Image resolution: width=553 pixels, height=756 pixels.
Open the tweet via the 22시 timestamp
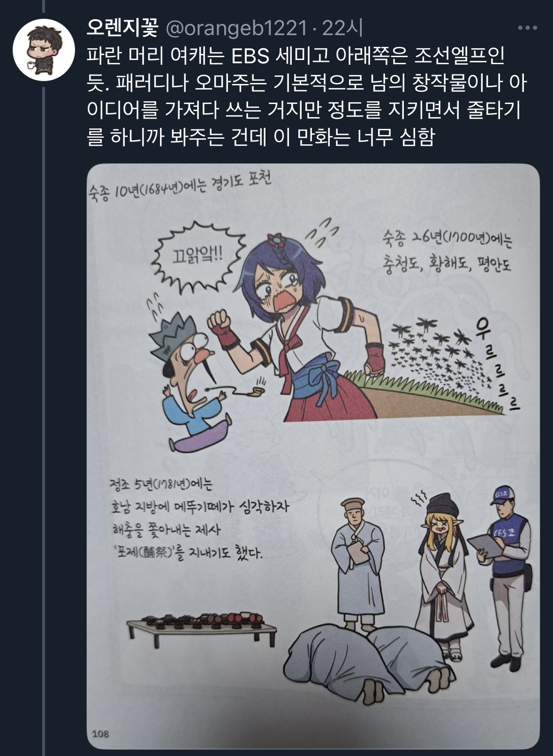pyautogui.click(x=342, y=29)
